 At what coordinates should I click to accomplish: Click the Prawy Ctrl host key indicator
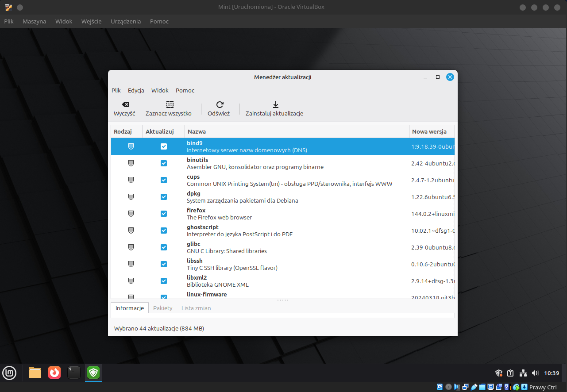tap(543, 387)
